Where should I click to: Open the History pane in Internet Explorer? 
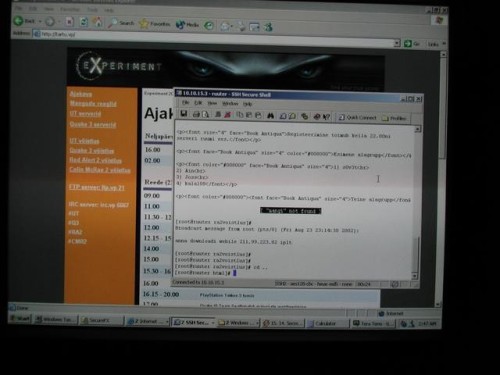pos(209,25)
